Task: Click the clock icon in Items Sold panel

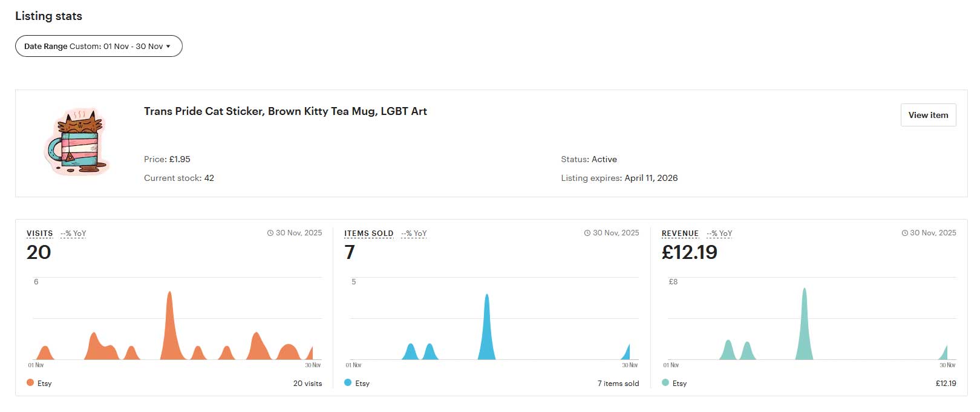Action: coord(587,233)
